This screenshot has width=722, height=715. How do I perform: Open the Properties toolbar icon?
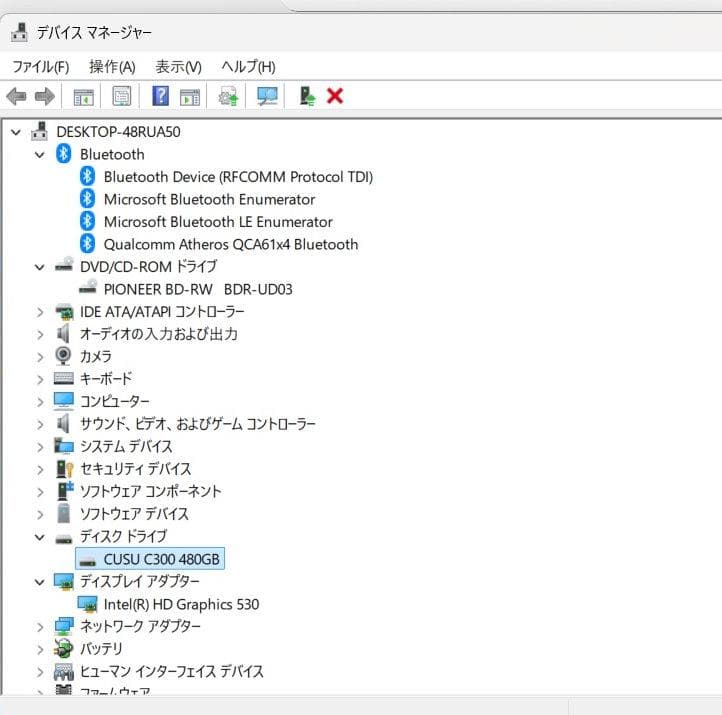pos(122,97)
